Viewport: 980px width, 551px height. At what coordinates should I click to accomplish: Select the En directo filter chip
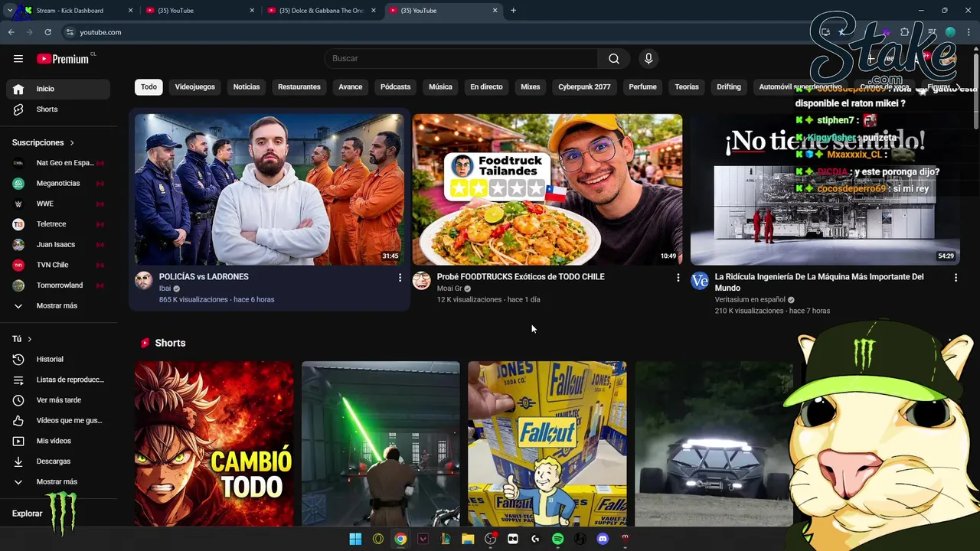point(486,87)
